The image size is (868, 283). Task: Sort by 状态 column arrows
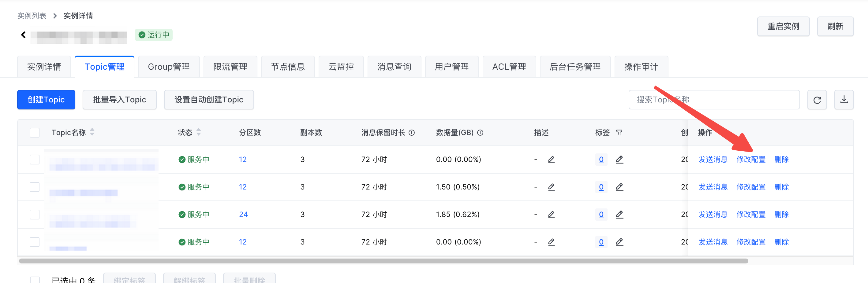(x=198, y=132)
